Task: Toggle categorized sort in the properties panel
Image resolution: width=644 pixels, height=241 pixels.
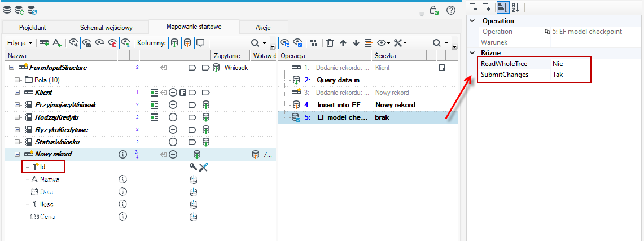Action: (x=502, y=7)
